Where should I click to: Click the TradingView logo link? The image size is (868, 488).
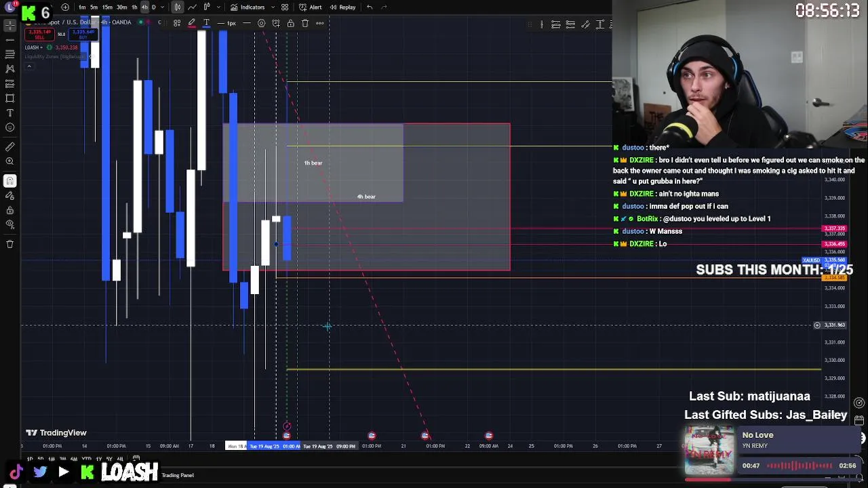tap(56, 432)
